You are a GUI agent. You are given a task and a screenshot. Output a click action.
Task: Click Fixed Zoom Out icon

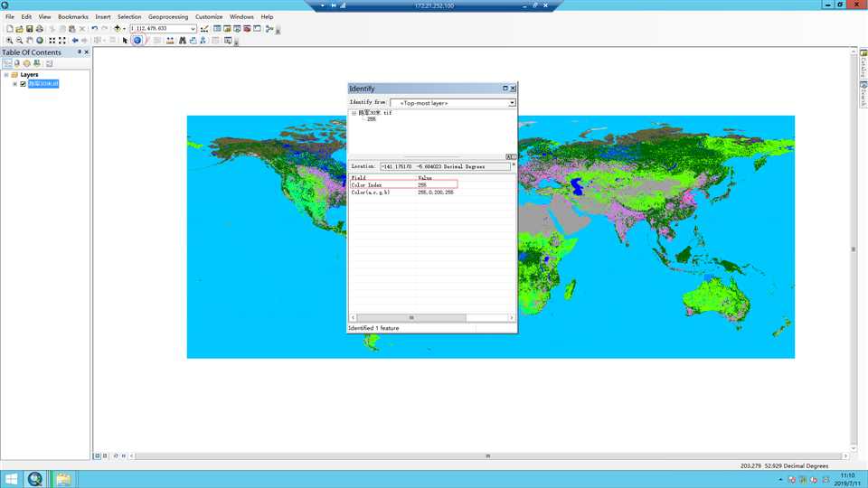[62, 41]
